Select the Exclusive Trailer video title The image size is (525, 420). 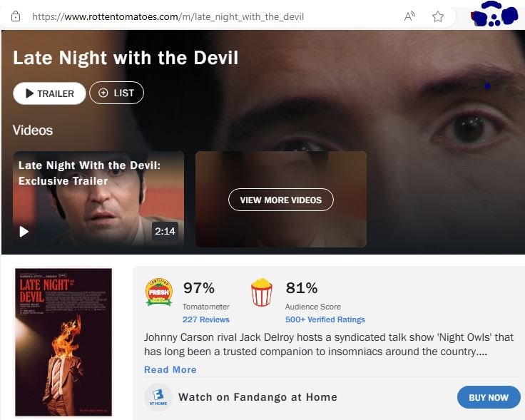click(89, 173)
